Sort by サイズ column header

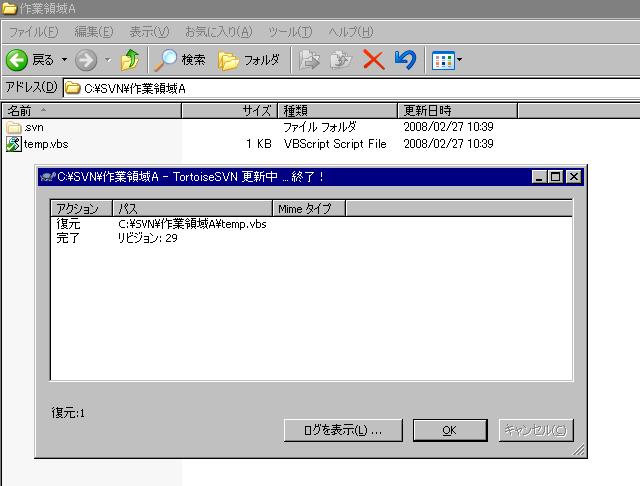[229, 111]
